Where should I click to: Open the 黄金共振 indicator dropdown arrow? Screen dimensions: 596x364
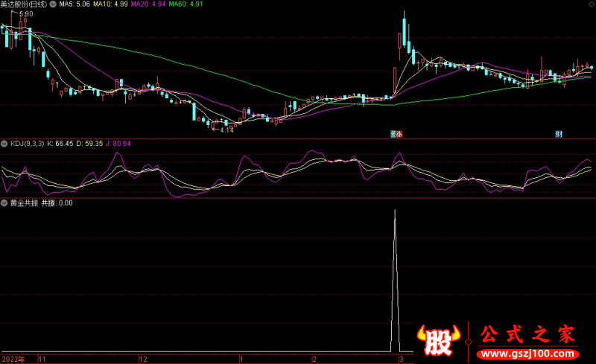[4, 202]
